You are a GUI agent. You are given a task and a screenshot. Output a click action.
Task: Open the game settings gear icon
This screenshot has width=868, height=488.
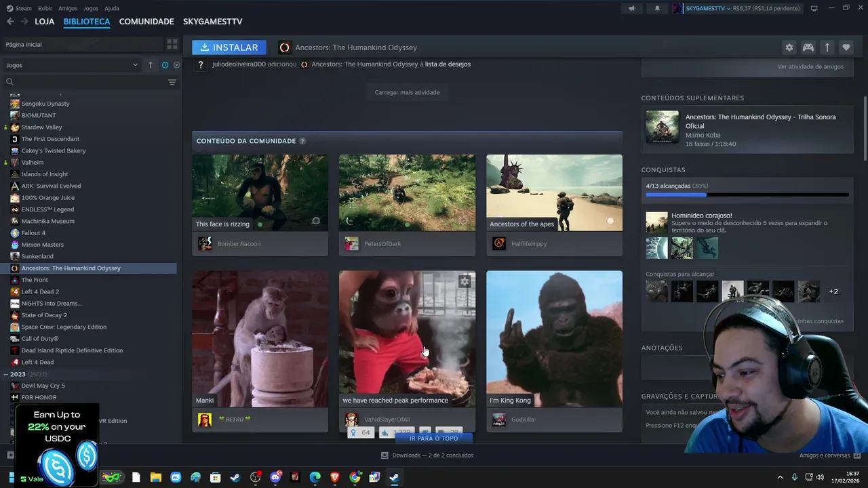click(x=789, y=47)
